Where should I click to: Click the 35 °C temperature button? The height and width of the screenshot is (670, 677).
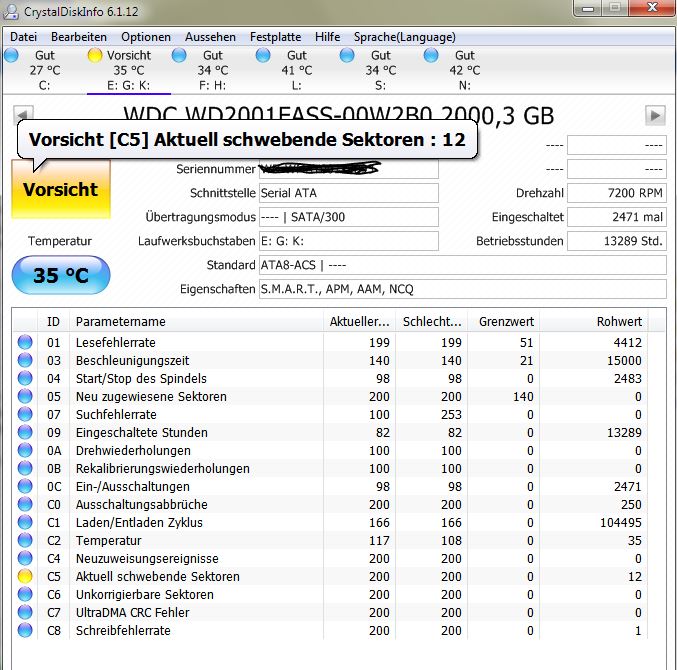pyautogui.click(x=61, y=275)
